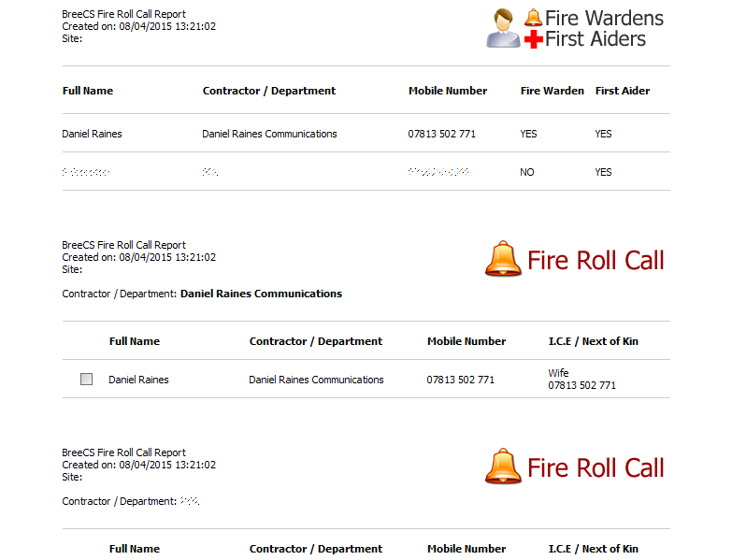Image resolution: width=732 pixels, height=560 pixels.
Task: Click the first I.C.E / Next of Kin header
Action: pos(593,341)
